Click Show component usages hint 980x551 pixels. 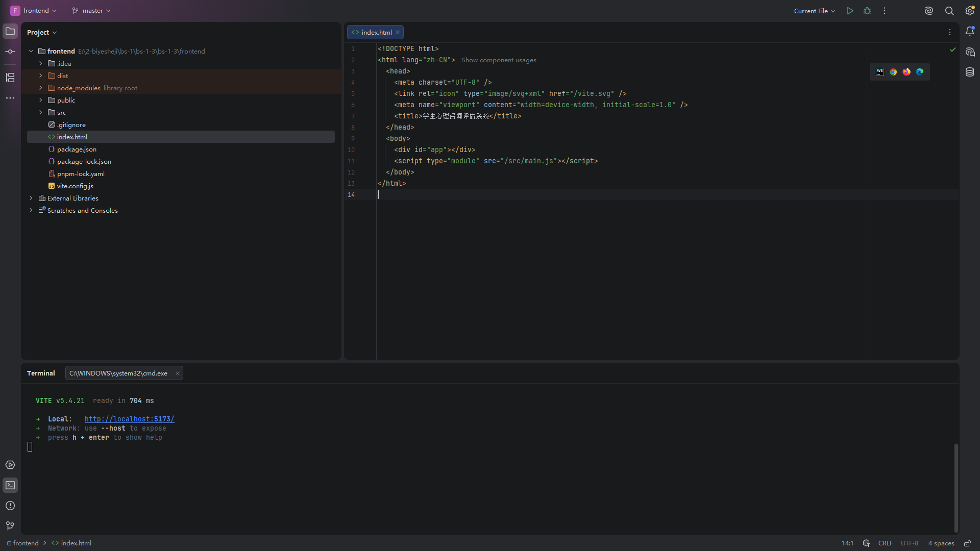tap(499, 60)
